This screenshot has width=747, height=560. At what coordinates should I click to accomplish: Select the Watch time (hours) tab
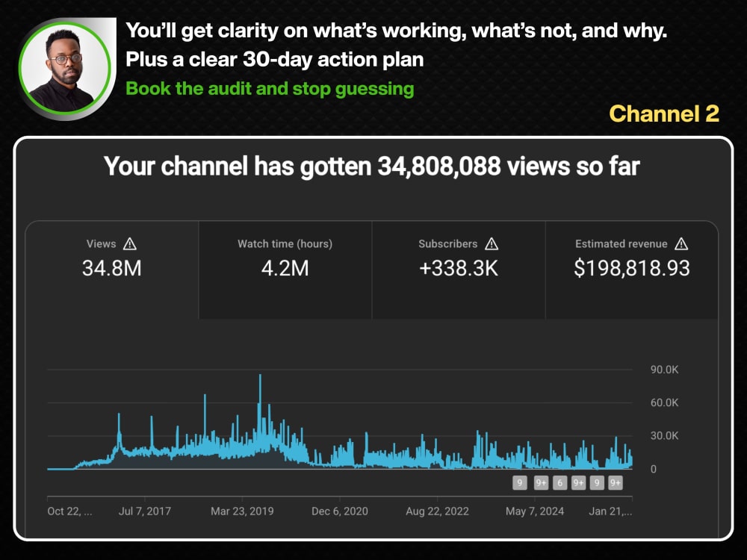pos(285,270)
